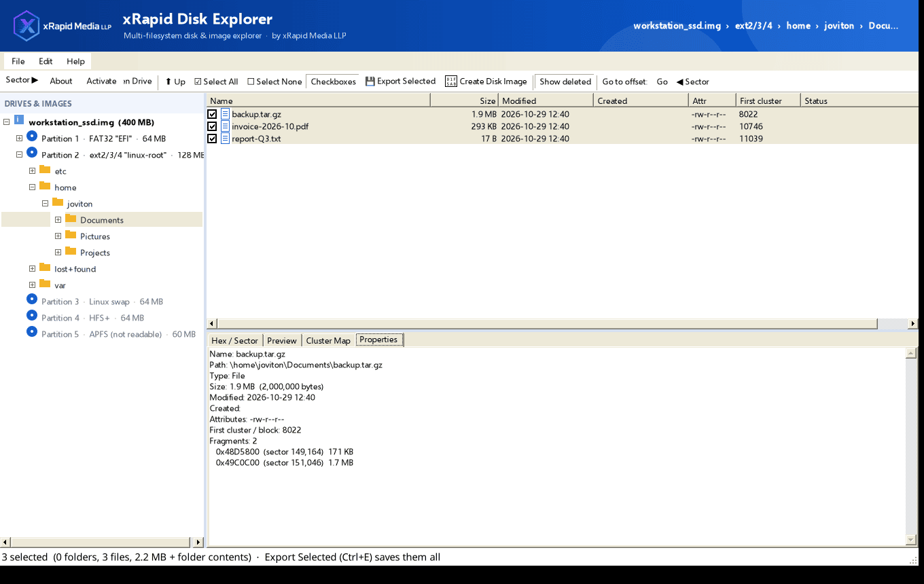Click the Partition 1 disk icon

pos(32,136)
